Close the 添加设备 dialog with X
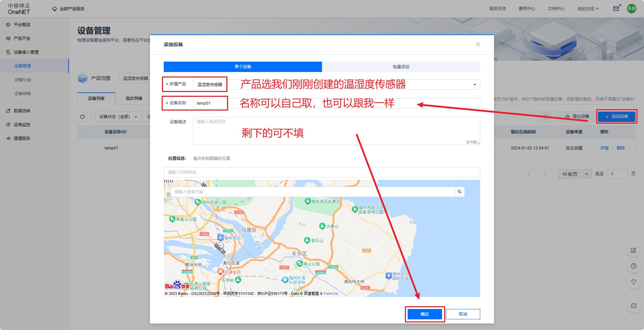Image resolution: width=644 pixels, height=330 pixels. click(x=478, y=44)
